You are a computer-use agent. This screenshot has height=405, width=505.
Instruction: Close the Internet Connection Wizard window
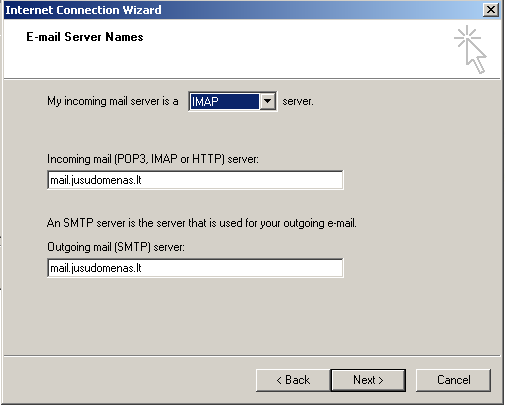tap(491, 10)
